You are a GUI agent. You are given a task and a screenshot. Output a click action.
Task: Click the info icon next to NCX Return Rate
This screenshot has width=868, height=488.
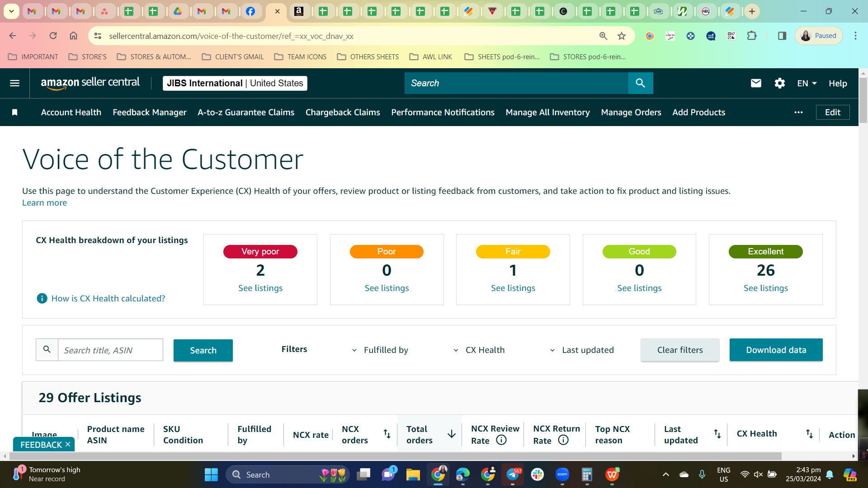pos(563,440)
